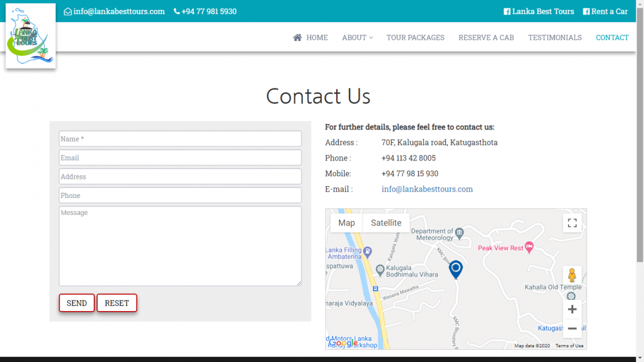Image resolution: width=644 pixels, height=362 pixels.
Task: Open the Rent a Car Facebook link
Action: [x=605, y=11]
